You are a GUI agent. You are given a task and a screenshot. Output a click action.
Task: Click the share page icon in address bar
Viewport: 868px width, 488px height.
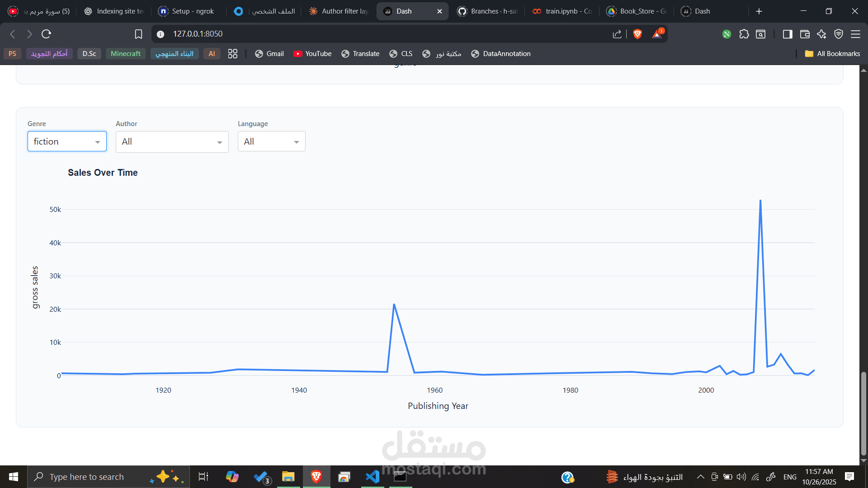click(617, 34)
